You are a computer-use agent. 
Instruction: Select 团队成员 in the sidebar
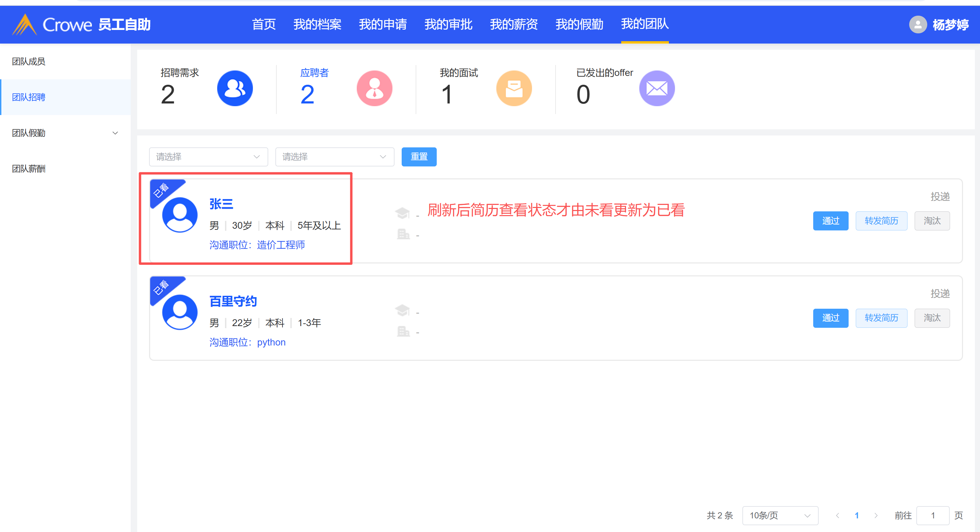coord(29,62)
